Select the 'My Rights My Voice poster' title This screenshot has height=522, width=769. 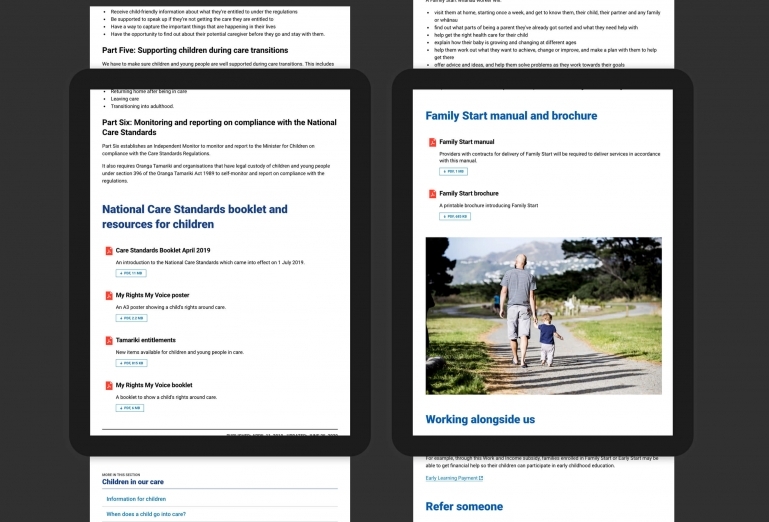pyautogui.click(x=153, y=295)
